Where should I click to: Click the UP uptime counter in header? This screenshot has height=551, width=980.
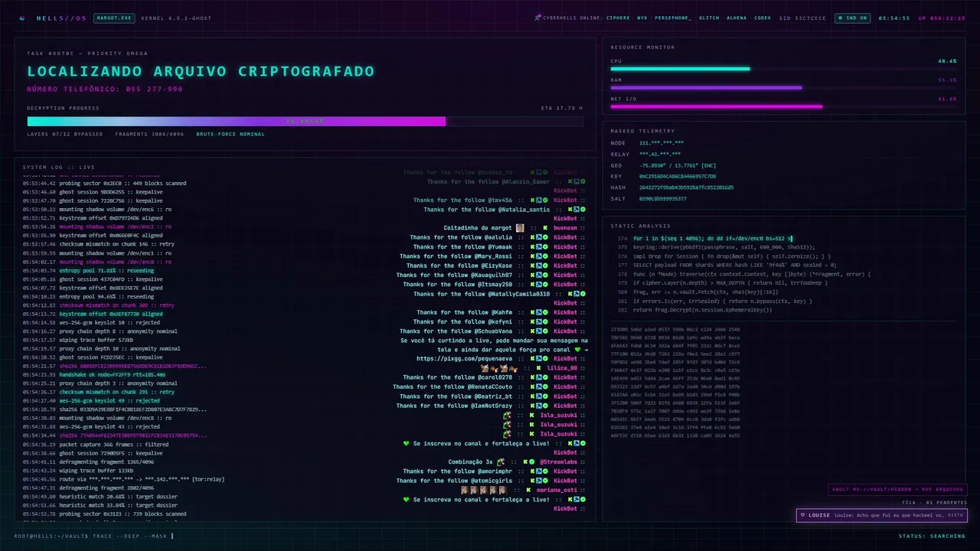coord(942,18)
